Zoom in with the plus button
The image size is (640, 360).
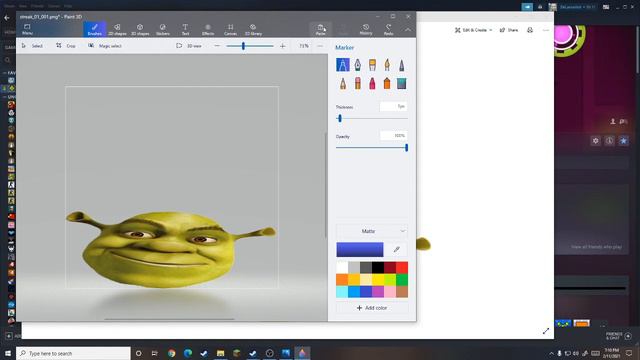(282, 46)
